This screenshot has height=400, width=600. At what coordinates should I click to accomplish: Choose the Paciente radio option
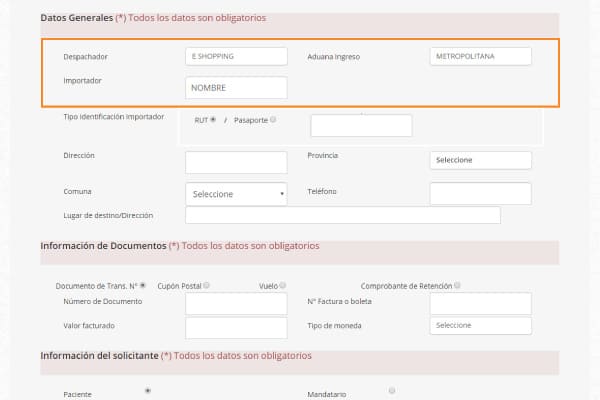pos(148,391)
